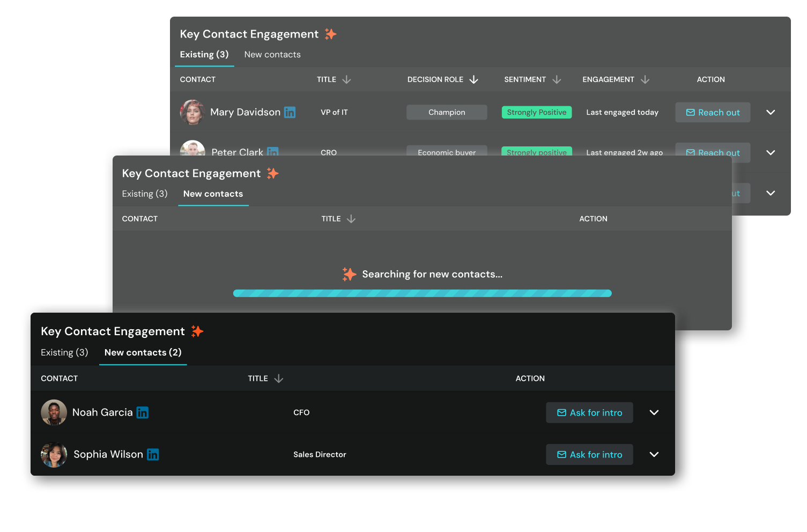Screen dimensions: 807x532
Task: Sort by Decision Role arrow icon
Action: (473, 79)
